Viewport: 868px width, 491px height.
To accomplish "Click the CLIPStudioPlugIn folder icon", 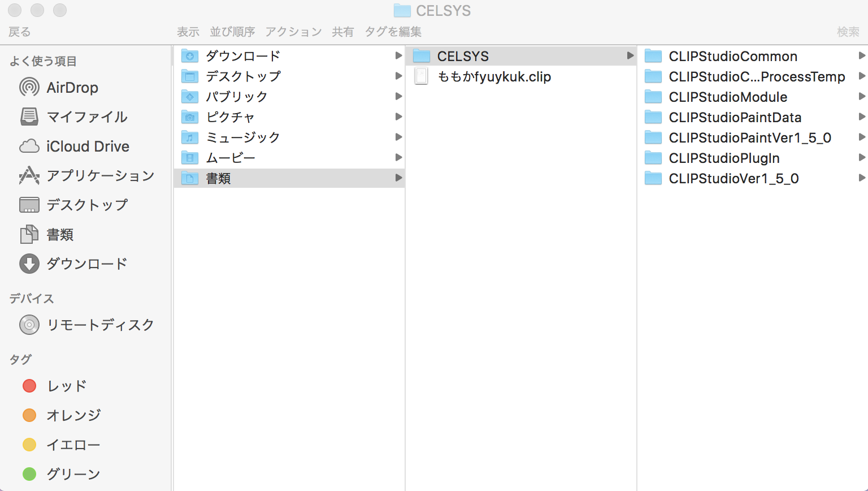I will point(653,158).
